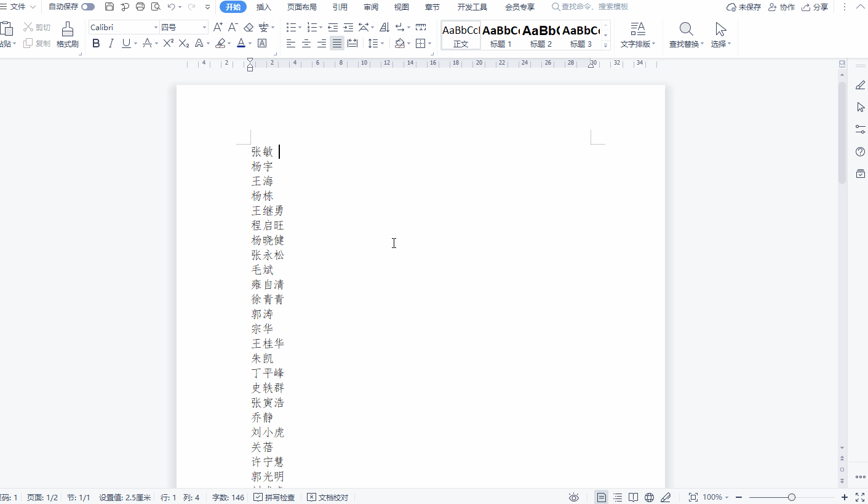Decrease font size with A- icon
The image size is (868, 504).
pos(233,27)
